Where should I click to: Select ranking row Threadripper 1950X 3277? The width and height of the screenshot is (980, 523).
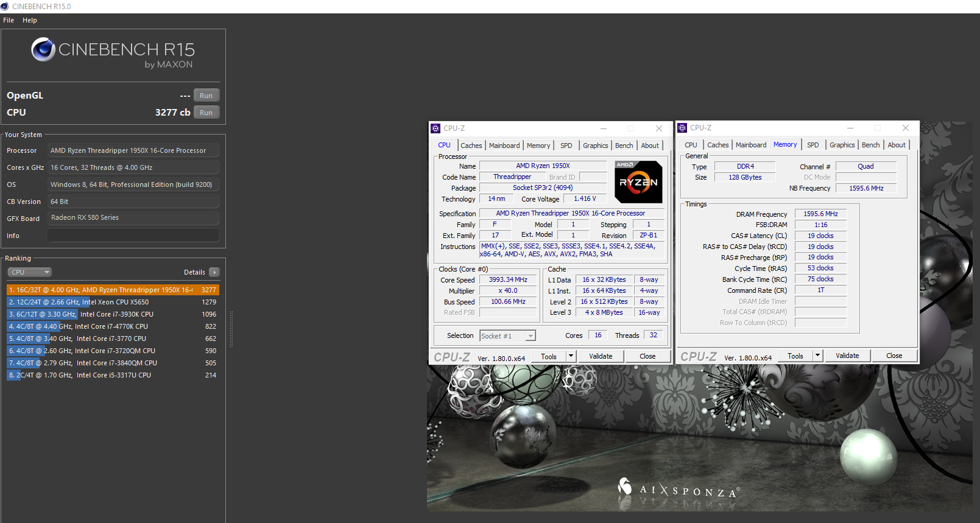point(113,290)
